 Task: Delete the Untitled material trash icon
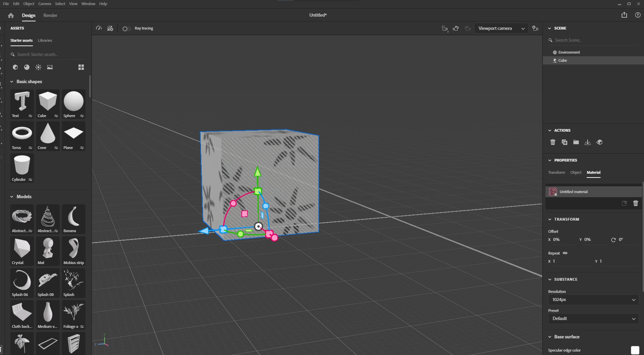636,203
